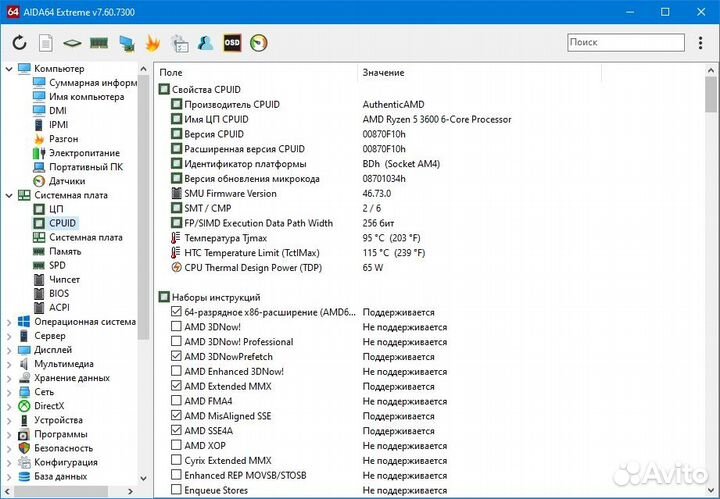Screen dimensions: 720x499
Task: Open the three-dot options menu
Action: [x=700, y=43]
